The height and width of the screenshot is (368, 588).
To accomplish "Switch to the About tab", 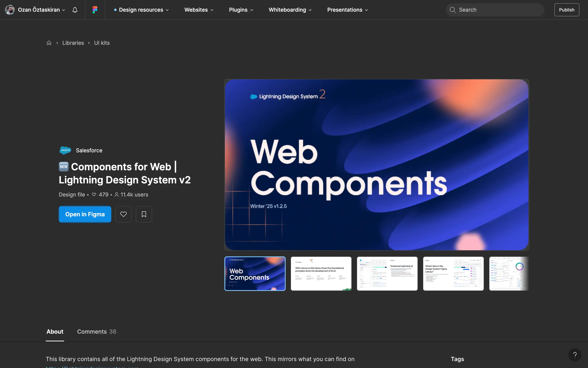I will 55,331.
